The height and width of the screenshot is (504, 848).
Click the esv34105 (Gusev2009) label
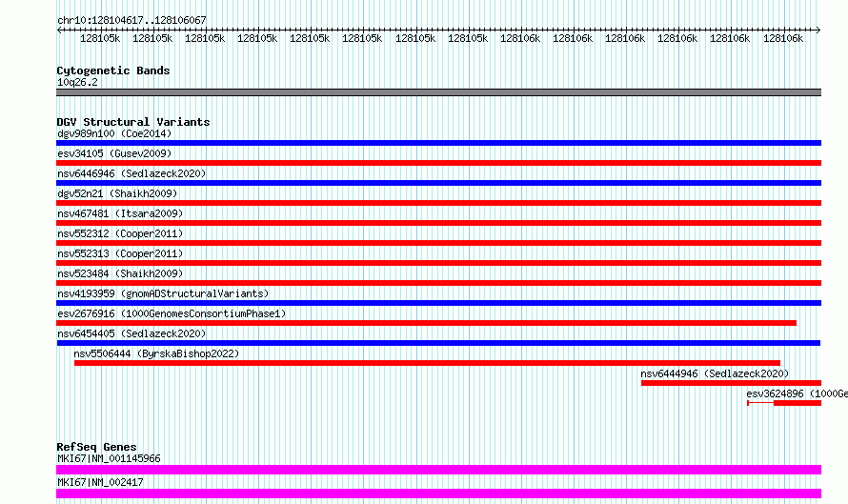pos(114,153)
